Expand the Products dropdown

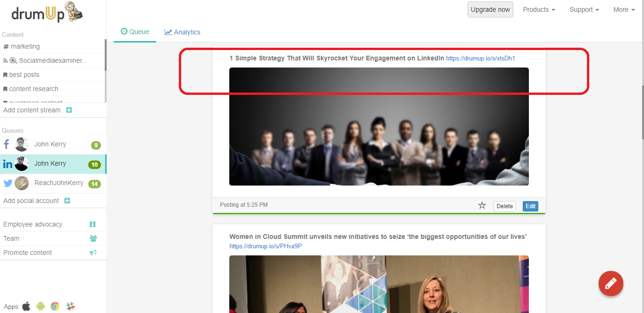point(539,9)
